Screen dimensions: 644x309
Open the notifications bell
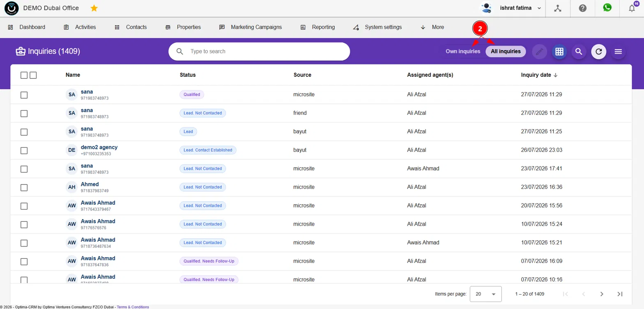click(632, 8)
